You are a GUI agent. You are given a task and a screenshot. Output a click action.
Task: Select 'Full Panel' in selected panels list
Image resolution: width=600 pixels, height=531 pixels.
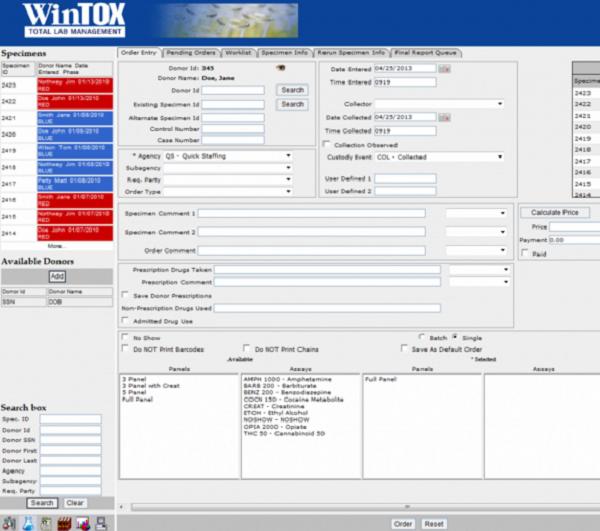coord(381,379)
